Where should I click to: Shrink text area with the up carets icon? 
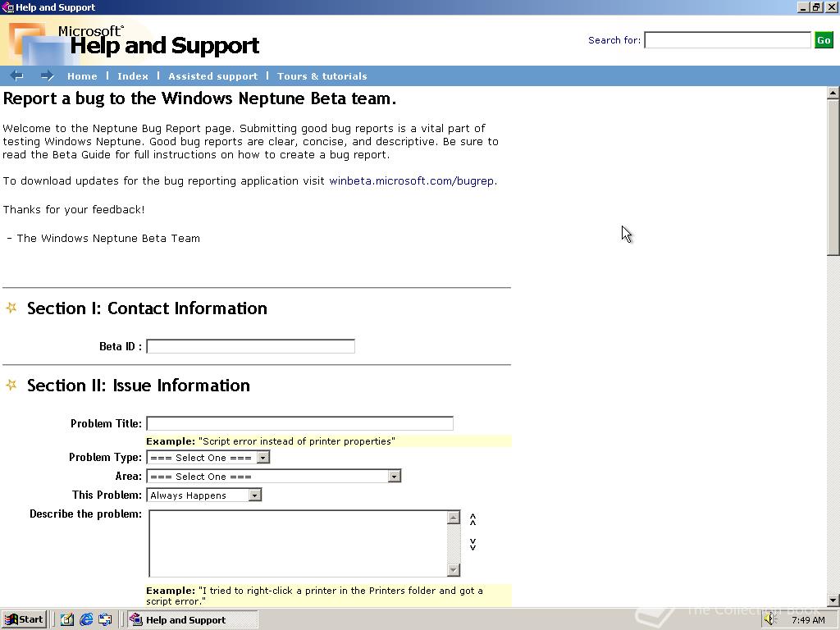473,519
